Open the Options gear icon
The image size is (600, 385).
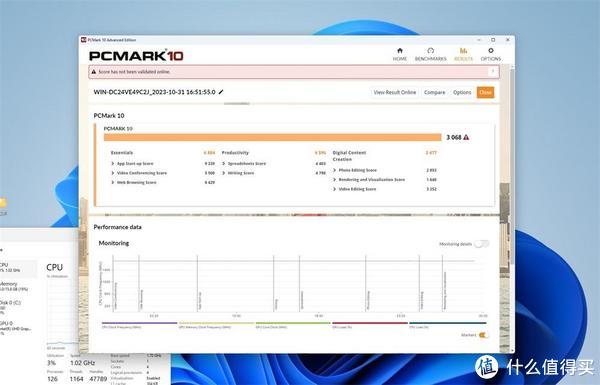tap(491, 51)
